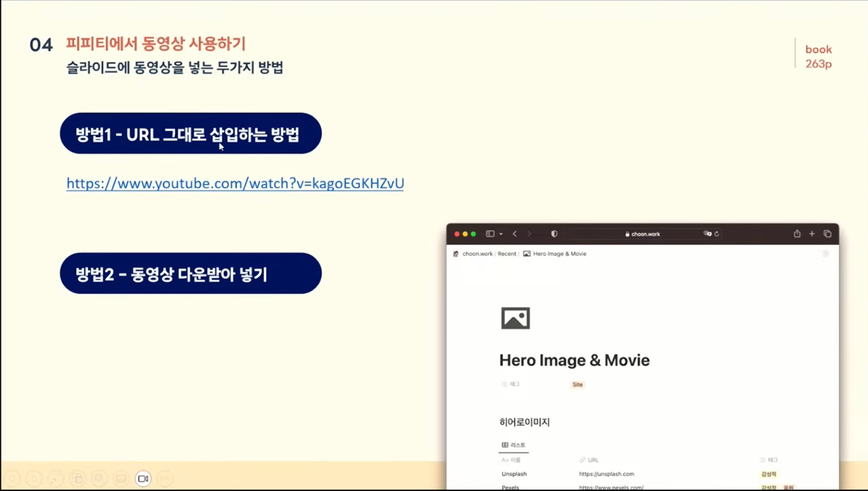868x491 pixels.
Task: Open the more options ellipsis in slideshow toolbar
Action: [x=166, y=479]
